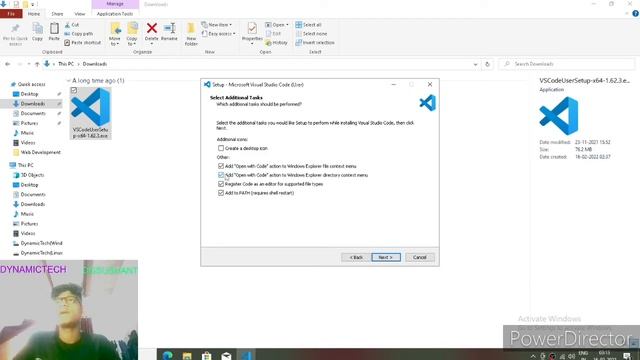Click Invert selection in the ribbon
The height and width of the screenshot is (360, 640).
click(315, 42)
